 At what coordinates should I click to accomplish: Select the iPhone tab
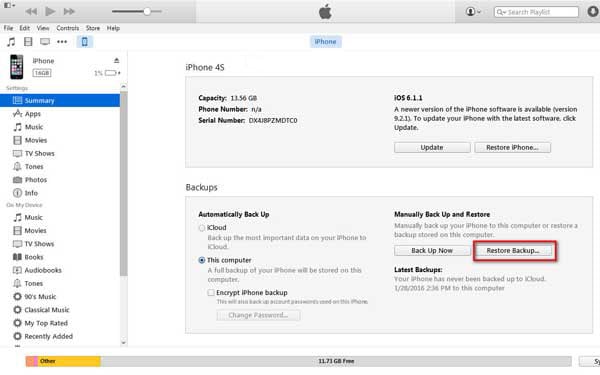coord(325,42)
